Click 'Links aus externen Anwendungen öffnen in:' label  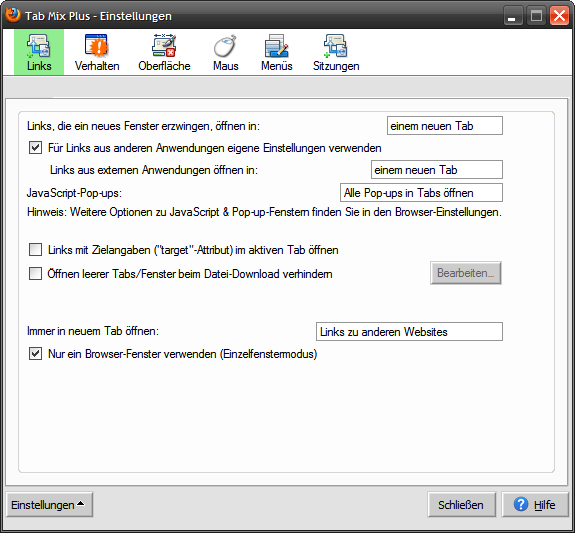154,170
